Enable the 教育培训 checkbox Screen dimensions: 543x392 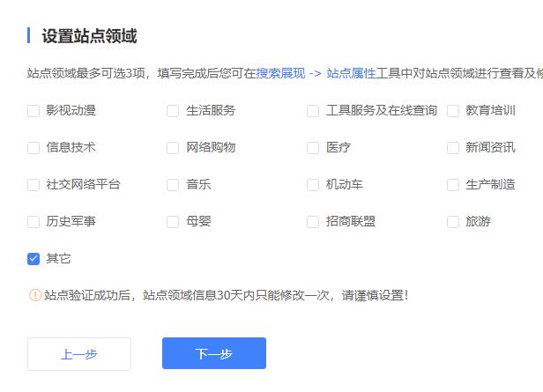click(x=453, y=111)
